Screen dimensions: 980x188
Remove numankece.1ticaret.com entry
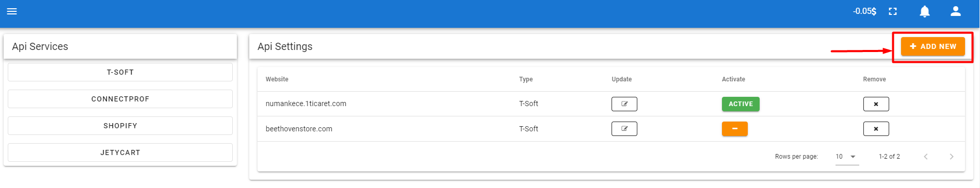[x=876, y=104]
